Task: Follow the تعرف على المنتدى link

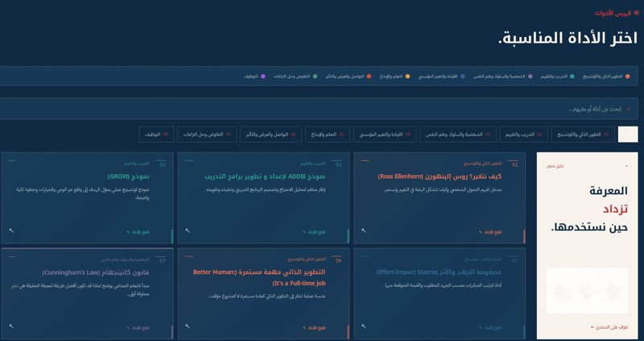Action: (x=609, y=327)
